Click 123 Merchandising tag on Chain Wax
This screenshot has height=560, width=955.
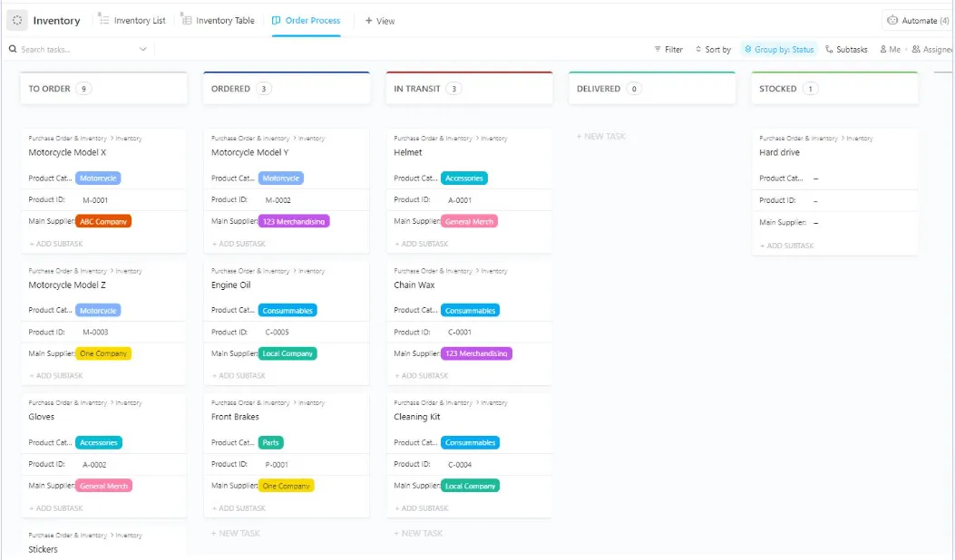coord(476,353)
